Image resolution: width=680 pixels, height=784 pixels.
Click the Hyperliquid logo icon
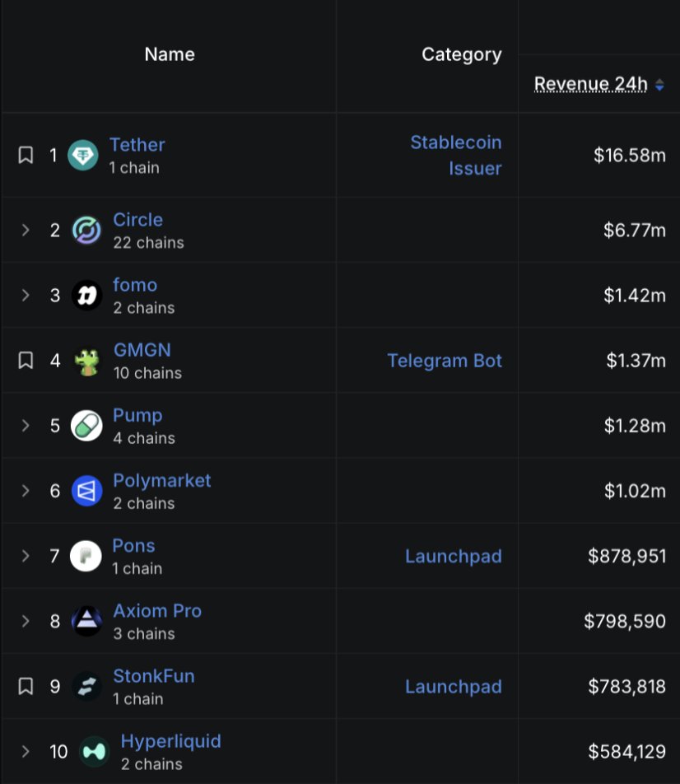(x=94, y=751)
